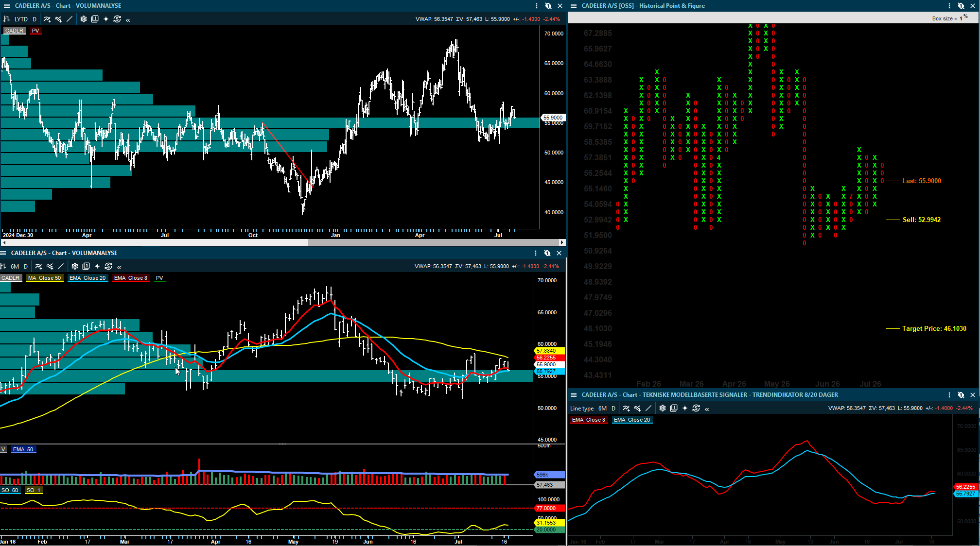Viewport: 980px width, 546px height.
Task: Click layout pages icon in top chart toolbar
Action: [95, 19]
